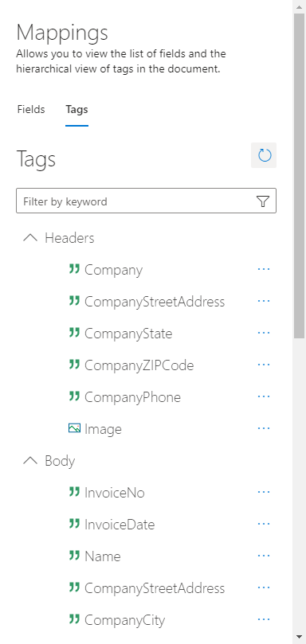
Task: Click the quote icon beside CompanyState
Action: click(x=74, y=333)
